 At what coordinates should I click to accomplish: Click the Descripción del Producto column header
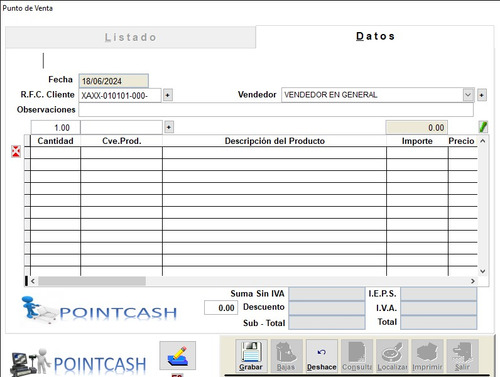pos(274,141)
